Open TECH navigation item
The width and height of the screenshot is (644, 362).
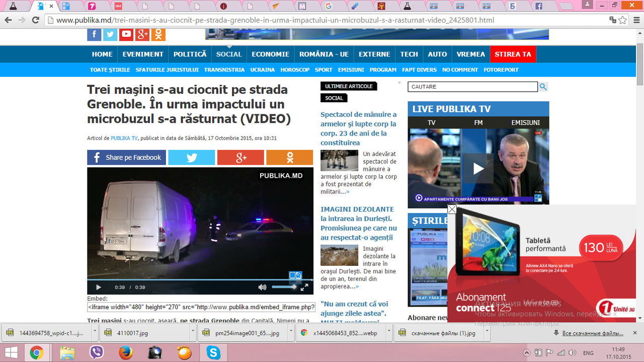point(409,54)
